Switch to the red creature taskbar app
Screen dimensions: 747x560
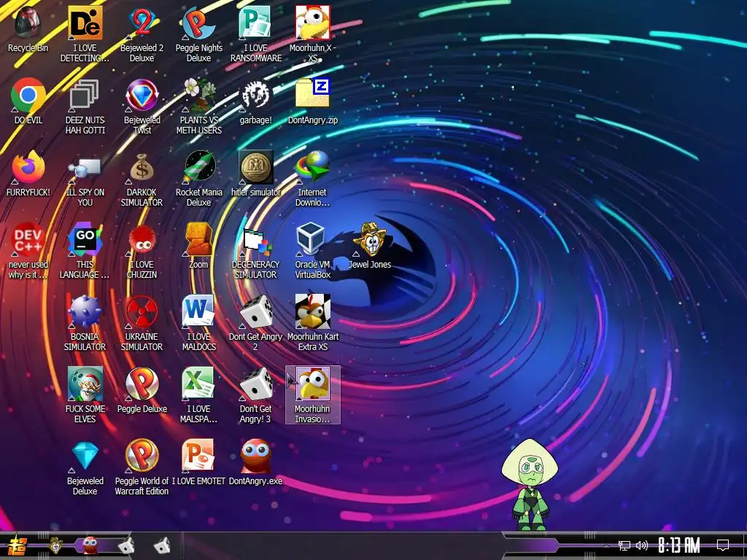click(x=90, y=545)
